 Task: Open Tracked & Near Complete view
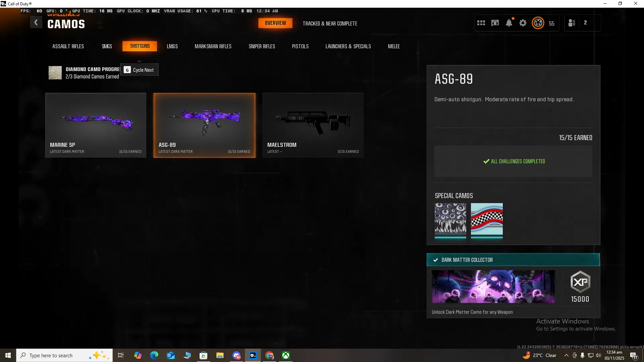click(330, 23)
